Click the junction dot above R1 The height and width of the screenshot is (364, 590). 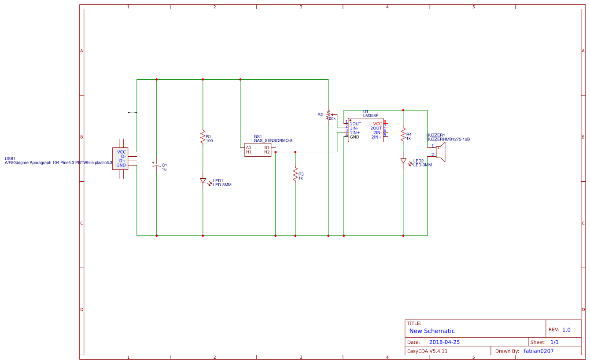pyautogui.click(x=203, y=79)
